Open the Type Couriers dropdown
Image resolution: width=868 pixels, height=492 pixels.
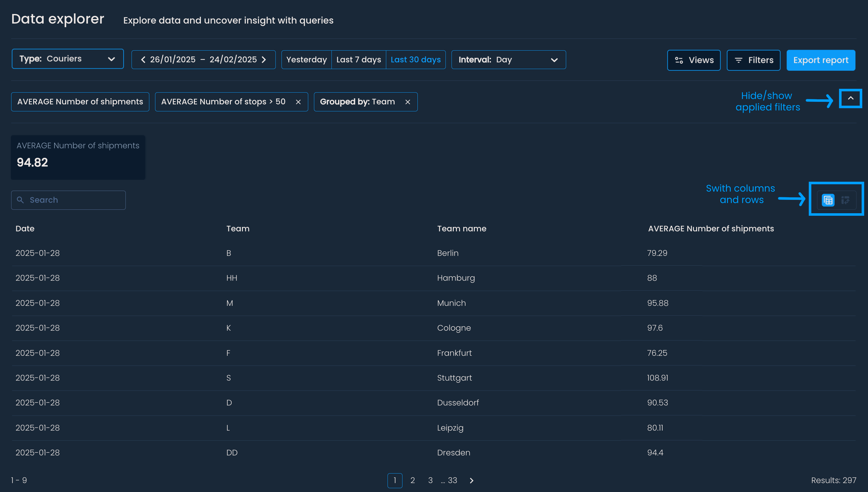(68, 59)
